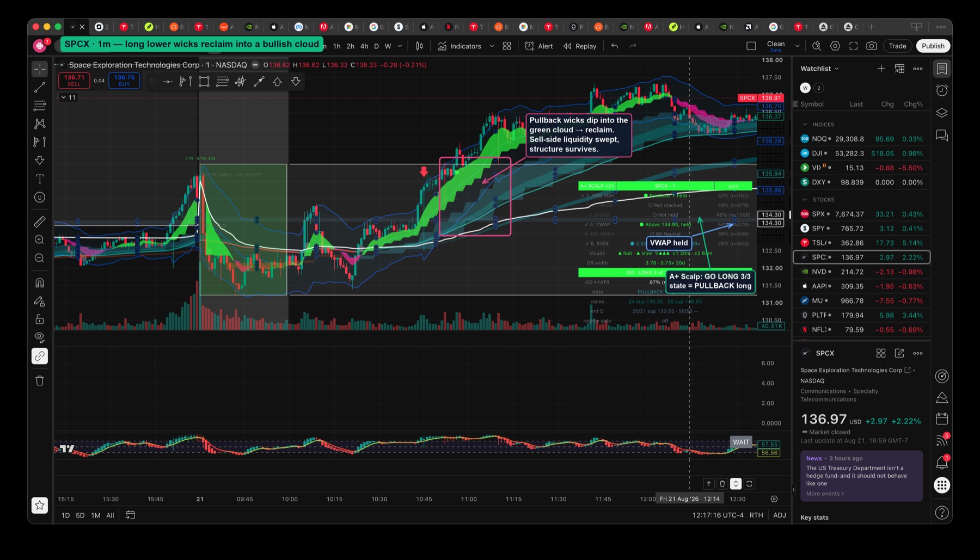Select the 4h timeframe

coord(364,46)
